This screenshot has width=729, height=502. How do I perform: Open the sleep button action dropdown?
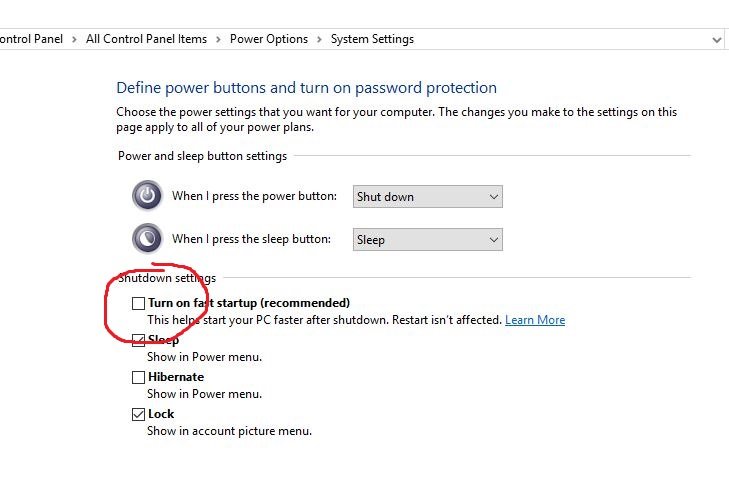tap(428, 240)
